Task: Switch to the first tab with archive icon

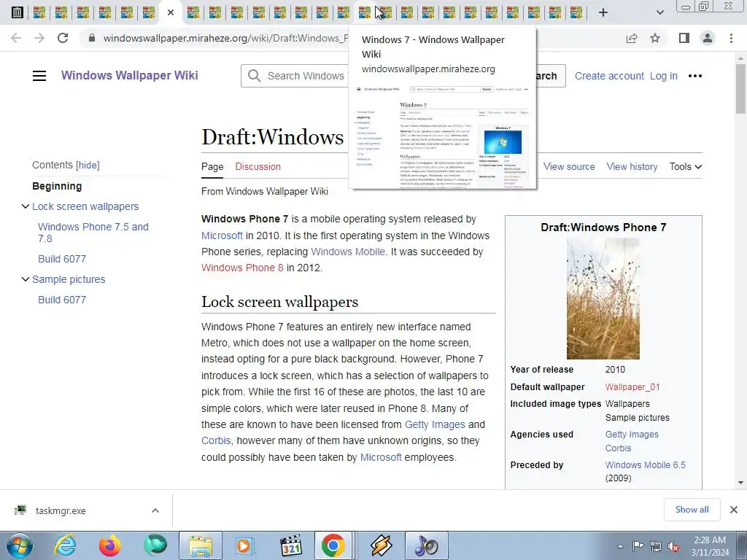Action: [x=18, y=12]
